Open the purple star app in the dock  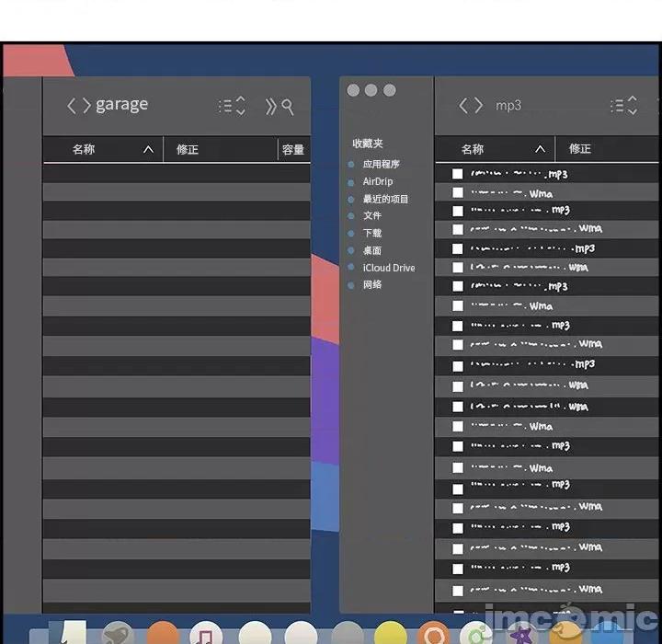click(x=522, y=634)
